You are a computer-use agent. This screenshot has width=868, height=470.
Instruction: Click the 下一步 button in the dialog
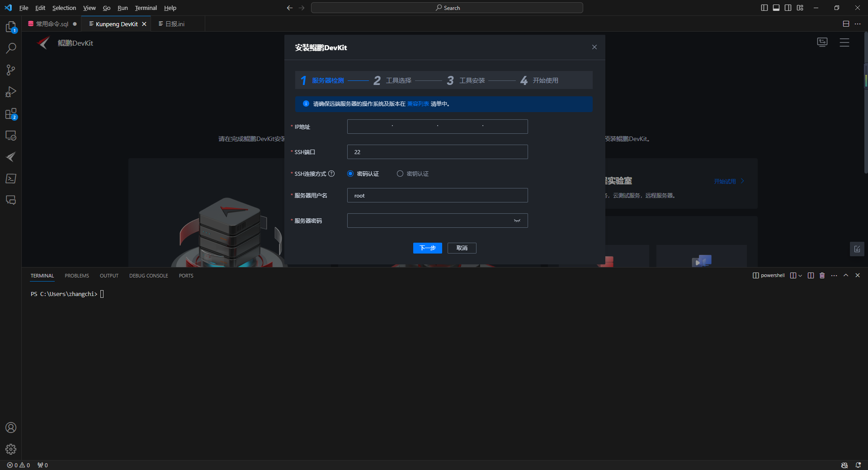click(x=427, y=248)
